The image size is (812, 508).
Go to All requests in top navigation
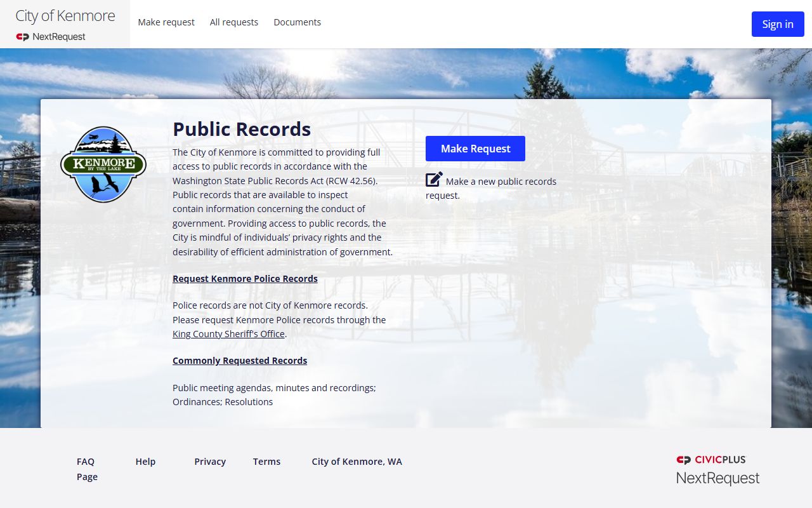pyautogui.click(x=234, y=22)
